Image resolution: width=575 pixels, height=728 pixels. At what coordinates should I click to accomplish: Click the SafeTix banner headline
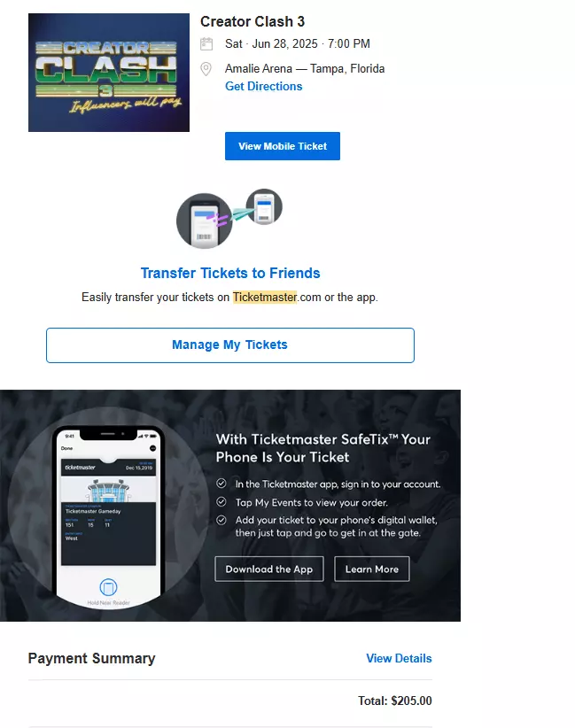(x=323, y=448)
